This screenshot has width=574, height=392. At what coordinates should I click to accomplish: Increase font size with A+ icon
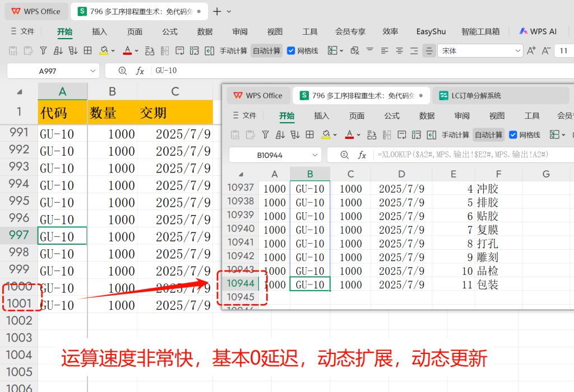pos(531,50)
